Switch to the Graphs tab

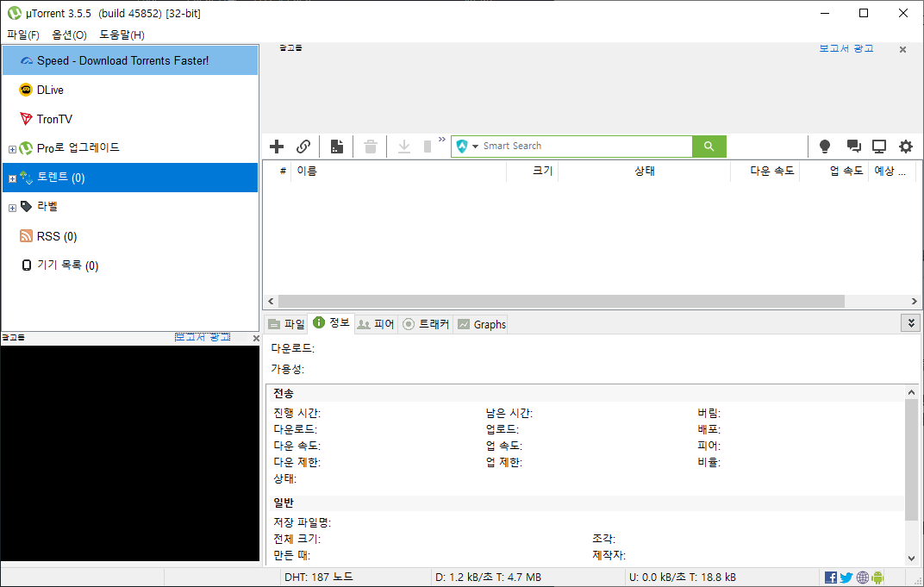(x=480, y=323)
